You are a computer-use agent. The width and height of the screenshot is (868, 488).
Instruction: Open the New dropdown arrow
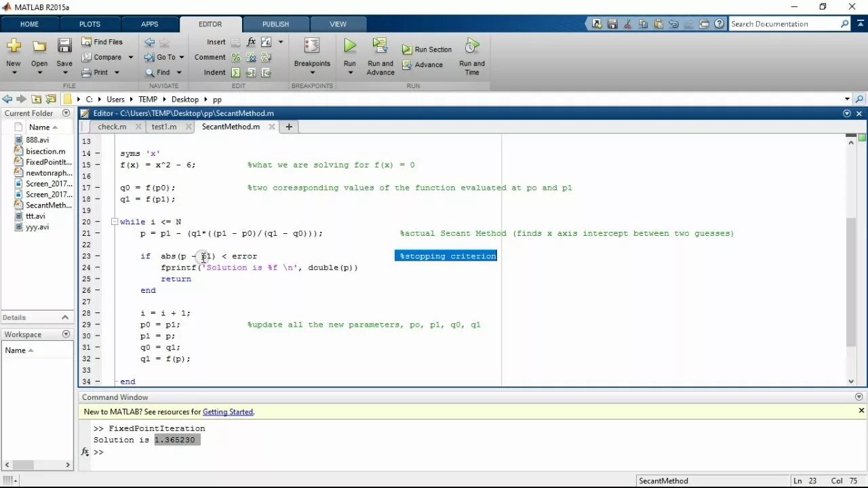click(x=14, y=73)
